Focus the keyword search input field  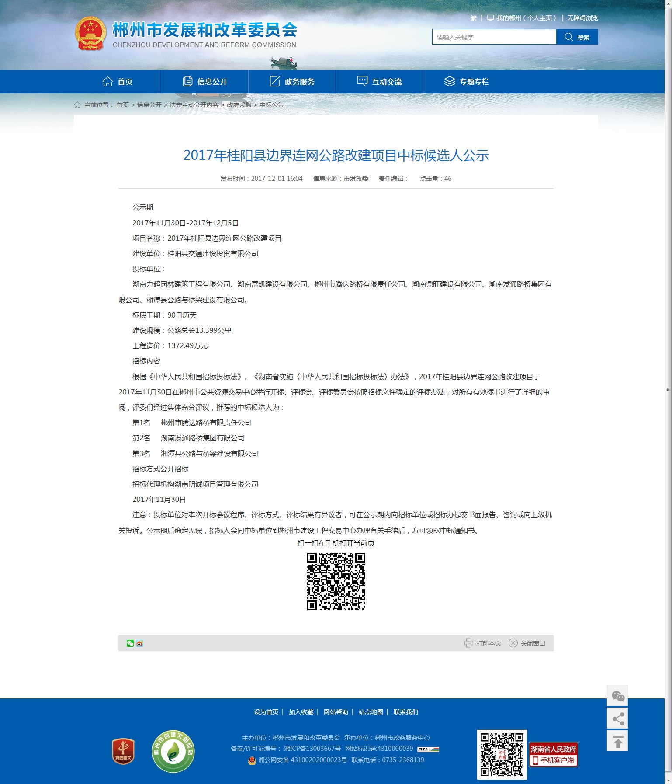pyautogui.click(x=494, y=37)
